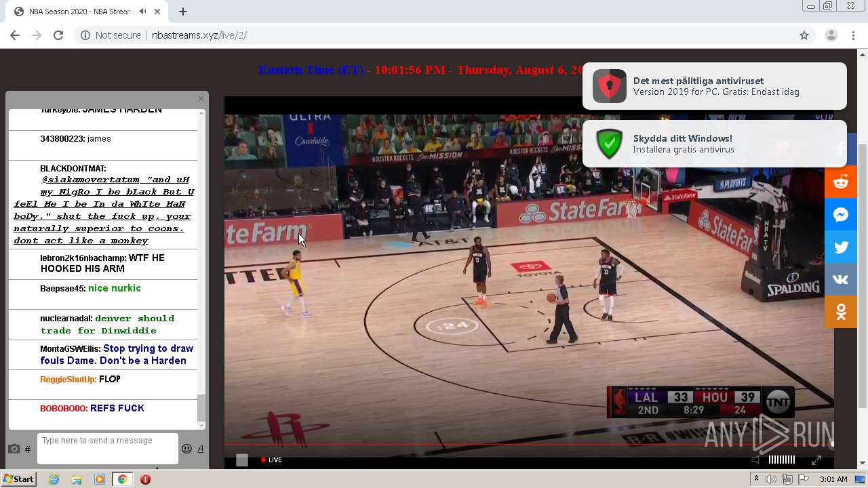Screen dimensions: 868x488
Task: Share via Facebook Messenger icon
Action: point(841,215)
